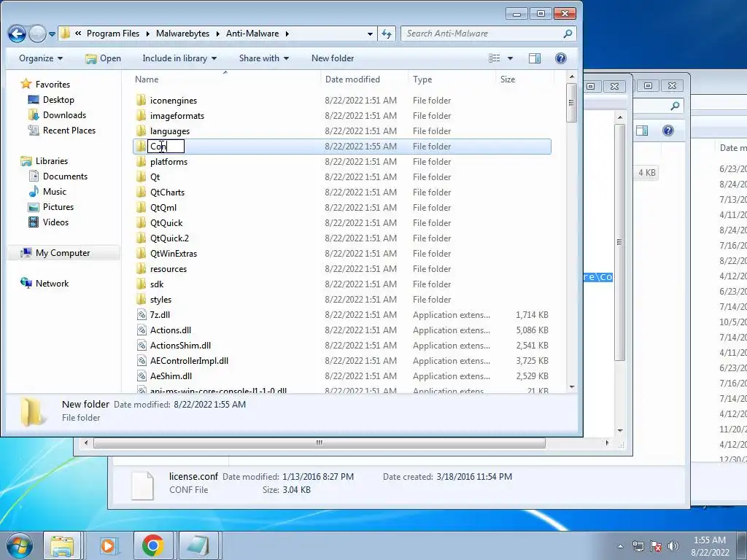Select My Computer in navigation pane

coord(63,253)
